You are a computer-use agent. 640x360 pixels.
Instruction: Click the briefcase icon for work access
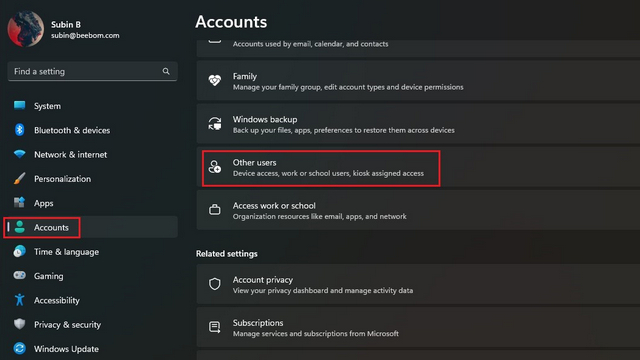tap(215, 210)
